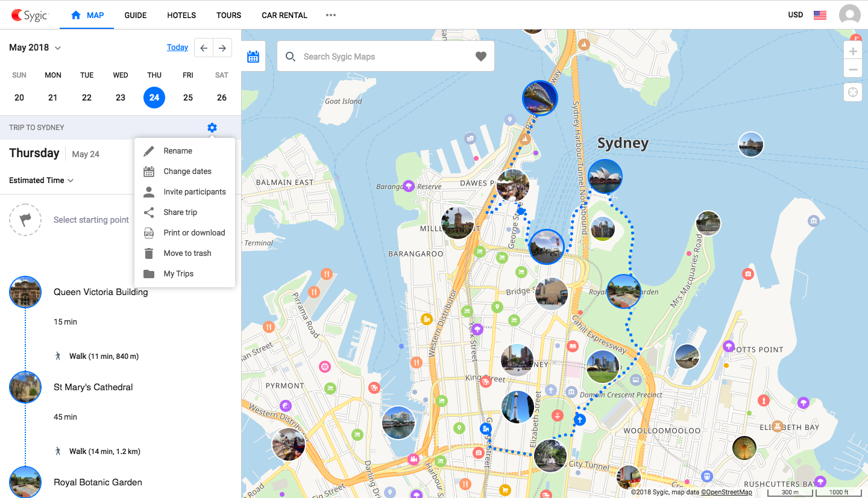Open the TOURS tab
The height and width of the screenshot is (498, 868).
pyautogui.click(x=229, y=15)
